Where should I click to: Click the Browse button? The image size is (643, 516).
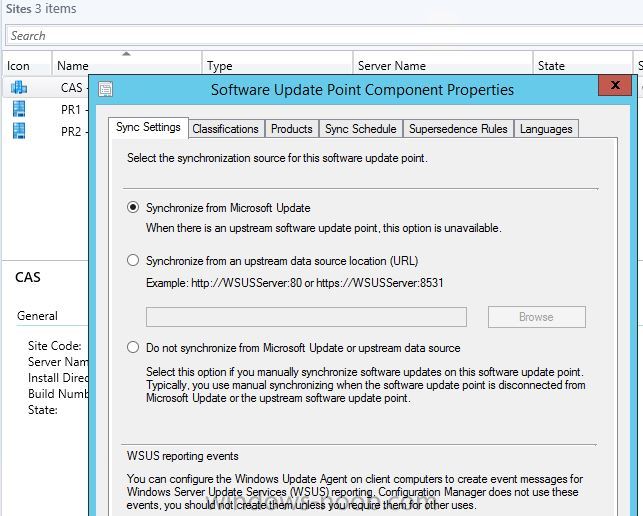coord(536,317)
